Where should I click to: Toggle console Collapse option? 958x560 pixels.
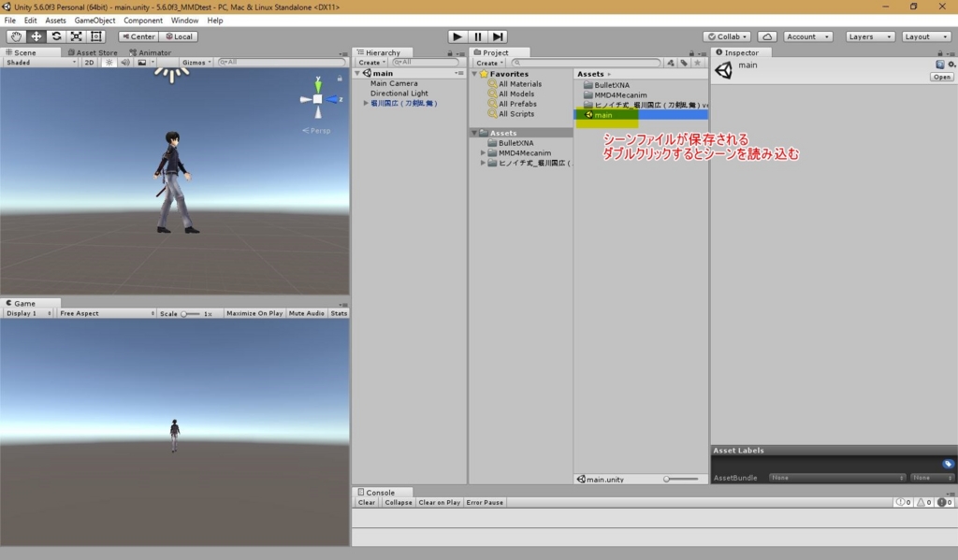coord(399,503)
